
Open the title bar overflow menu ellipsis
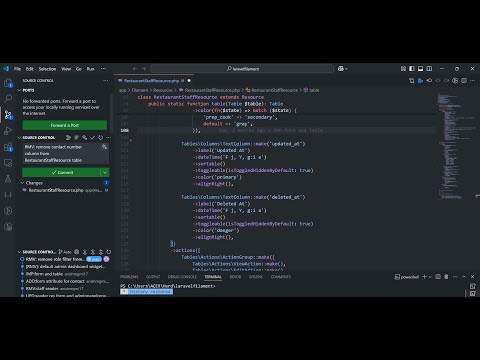(x=103, y=69)
